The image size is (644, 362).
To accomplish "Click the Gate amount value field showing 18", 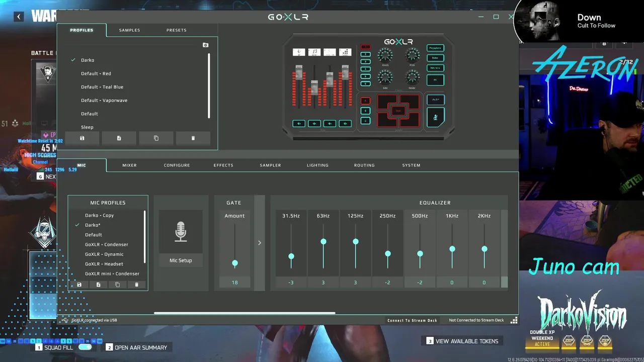I will pos(234,283).
